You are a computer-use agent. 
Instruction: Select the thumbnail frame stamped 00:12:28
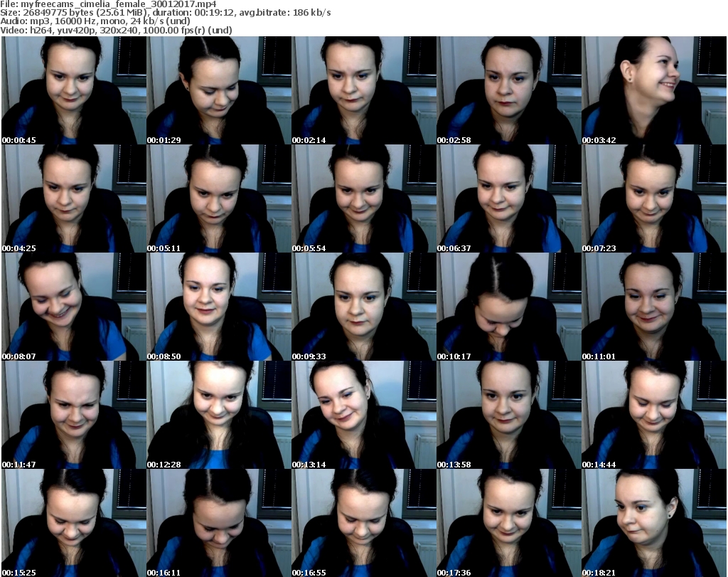tap(219, 415)
